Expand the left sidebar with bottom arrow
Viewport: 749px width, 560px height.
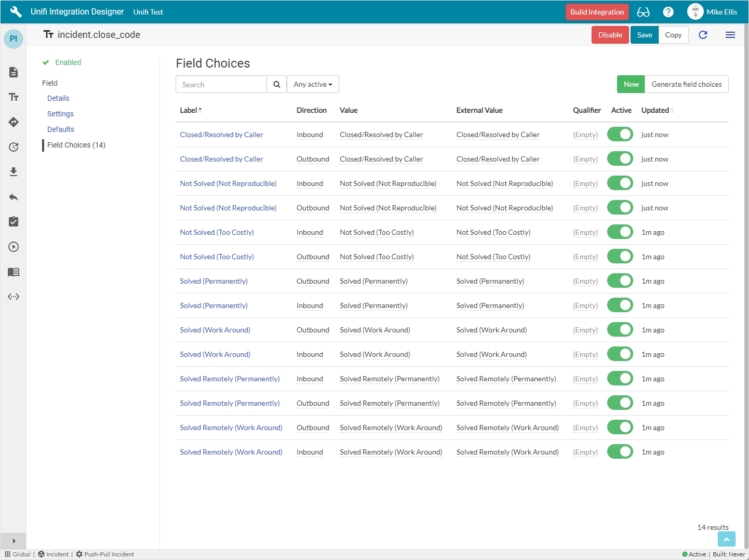(x=14, y=541)
